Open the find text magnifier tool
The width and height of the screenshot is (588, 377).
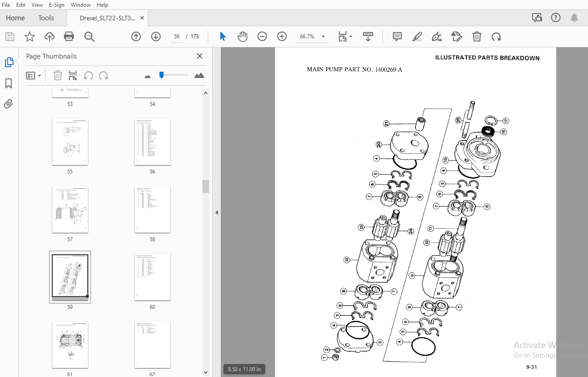click(x=89, y=37)
